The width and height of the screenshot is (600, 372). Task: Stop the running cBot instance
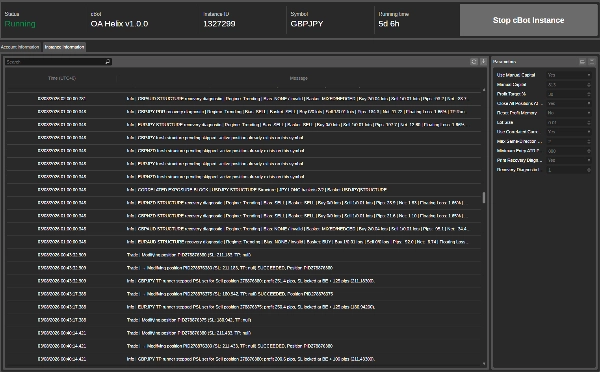528,20
